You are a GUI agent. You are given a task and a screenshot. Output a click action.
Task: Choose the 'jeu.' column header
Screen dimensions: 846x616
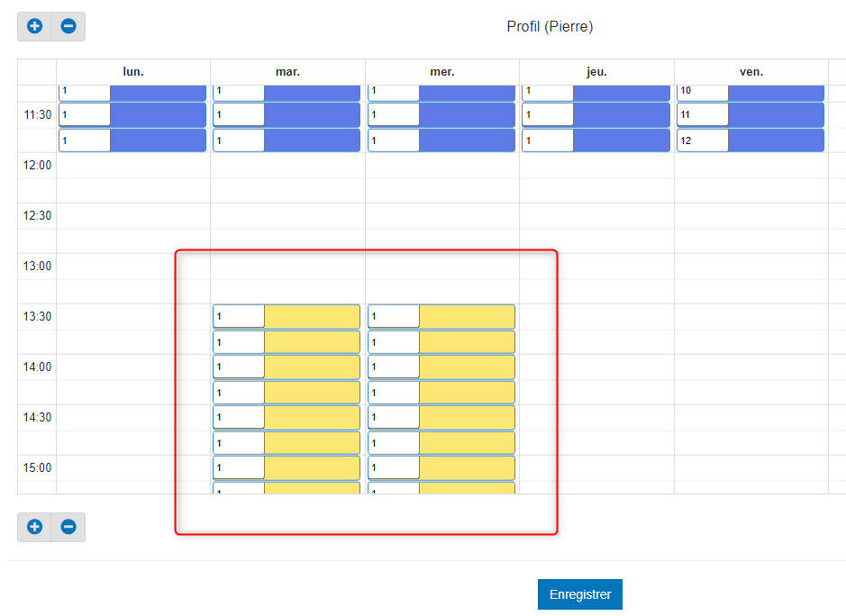(x=596, y=72)
